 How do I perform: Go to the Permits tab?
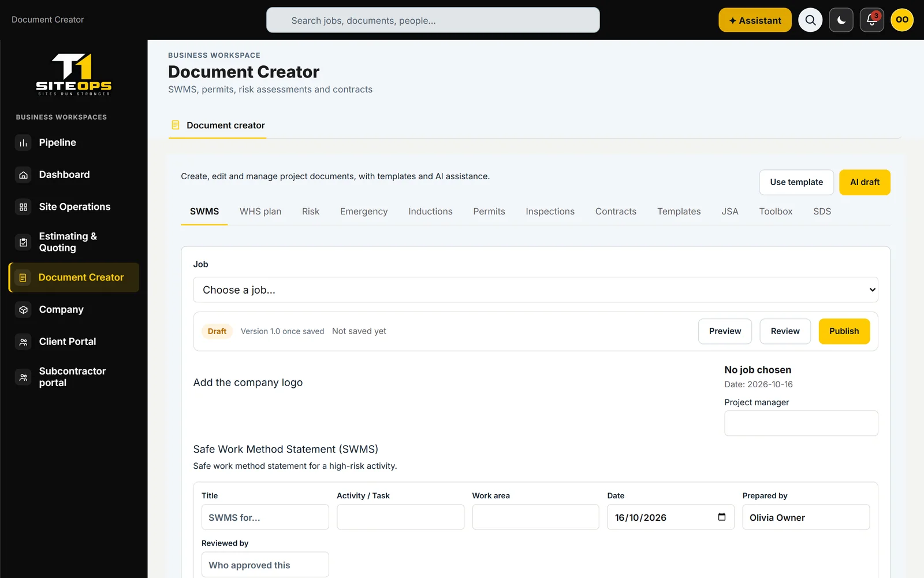tap(489, 212)
